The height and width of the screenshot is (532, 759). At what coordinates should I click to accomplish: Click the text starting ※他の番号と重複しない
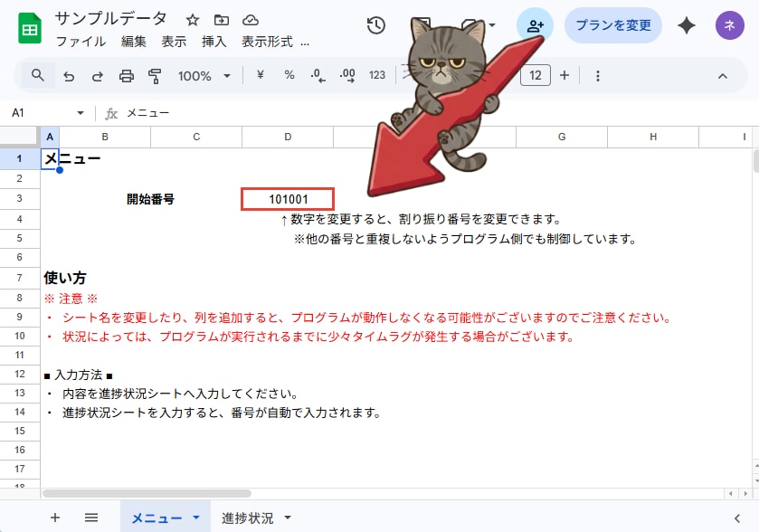pyautogui.click(x=465, y=239)
